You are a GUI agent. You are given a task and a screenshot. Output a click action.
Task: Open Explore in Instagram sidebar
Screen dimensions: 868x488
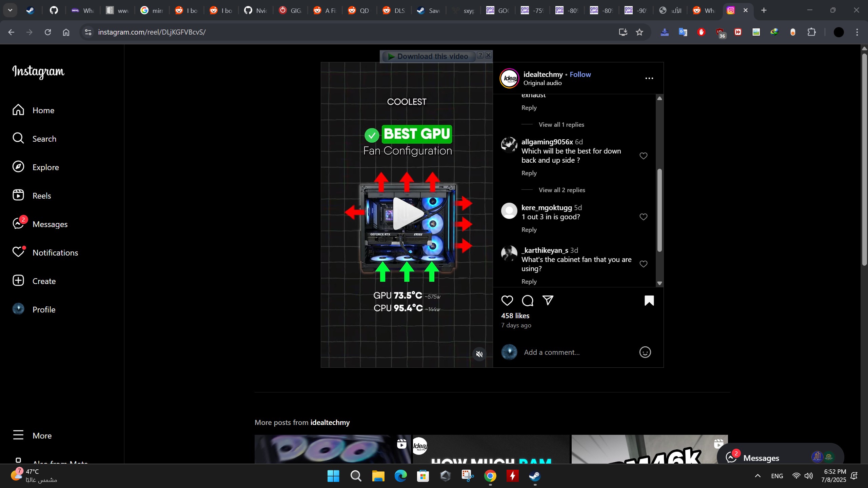[36, 167]
